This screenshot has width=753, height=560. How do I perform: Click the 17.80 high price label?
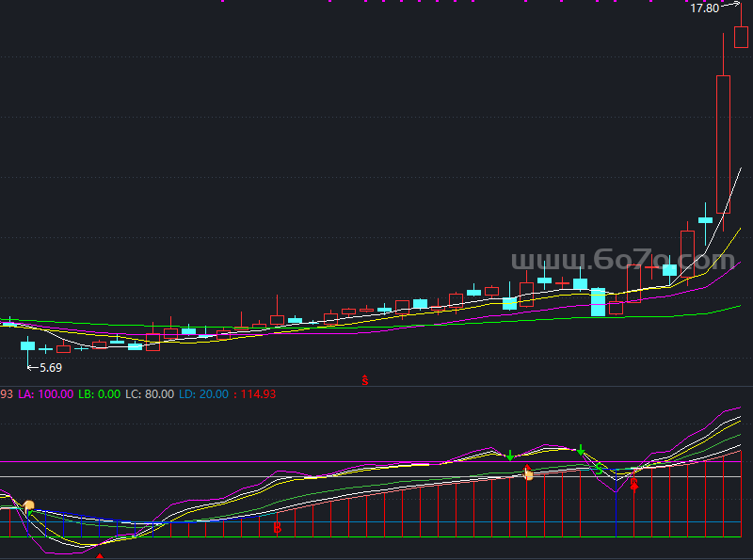pos(704,8)
